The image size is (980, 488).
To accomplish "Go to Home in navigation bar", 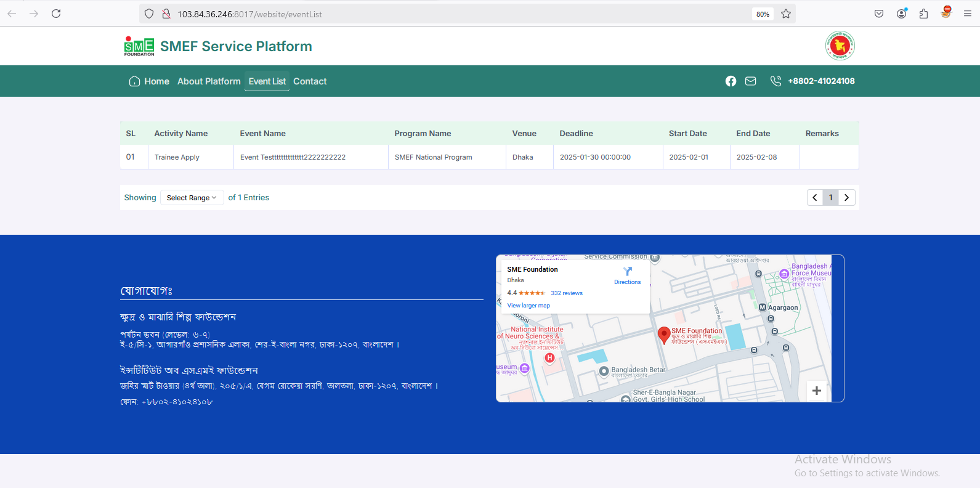I will point(149,81).
